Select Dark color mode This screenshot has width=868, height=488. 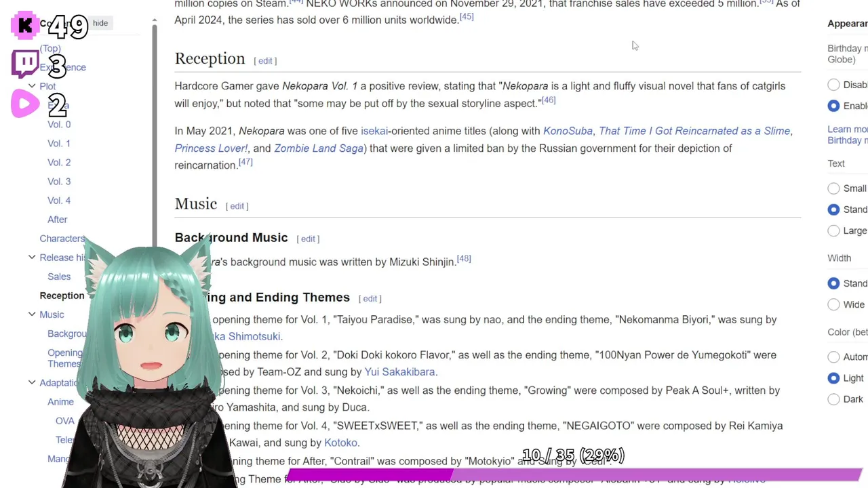point(834,399)
